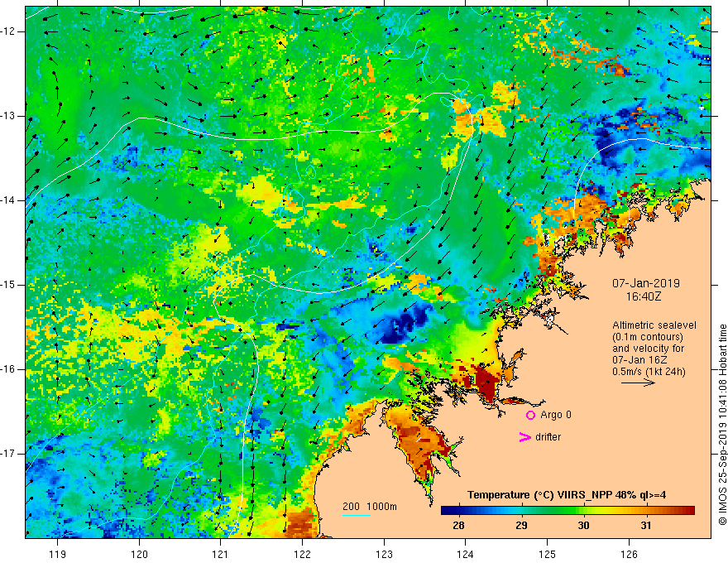Viewport: 728px width, 563px height.
Task: Click the 0.5m/s velocity scale arrow
Action: tap(638, 383)
